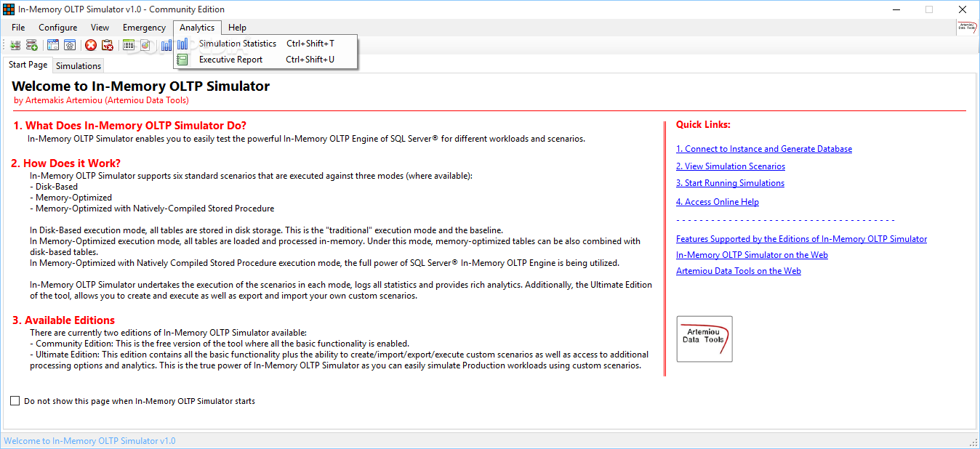Open the Emergency menu

[144, 28]
